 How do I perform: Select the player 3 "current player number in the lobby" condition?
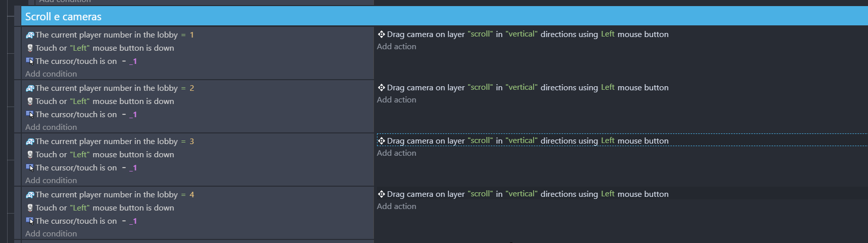pyautogui.click(x=106, y=142)
